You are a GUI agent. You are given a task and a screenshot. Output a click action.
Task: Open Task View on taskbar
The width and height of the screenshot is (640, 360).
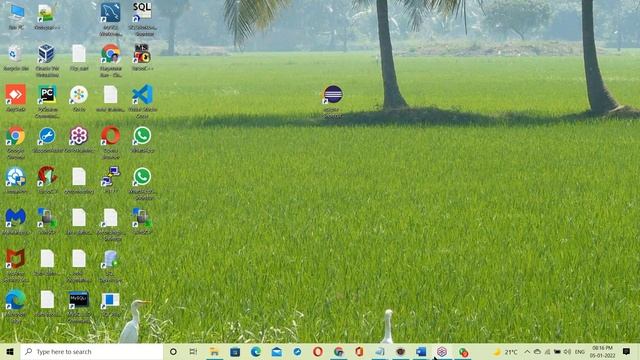click(x=193, y=351)
